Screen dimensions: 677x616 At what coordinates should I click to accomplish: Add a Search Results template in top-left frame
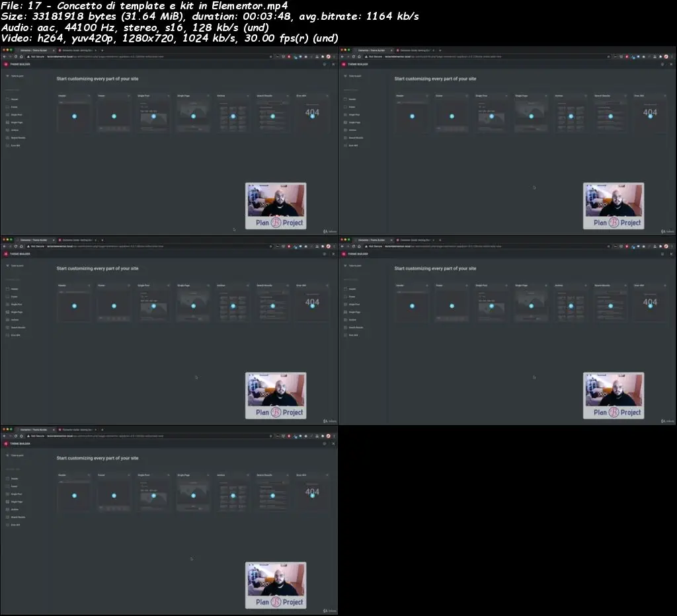coord(273,116)
